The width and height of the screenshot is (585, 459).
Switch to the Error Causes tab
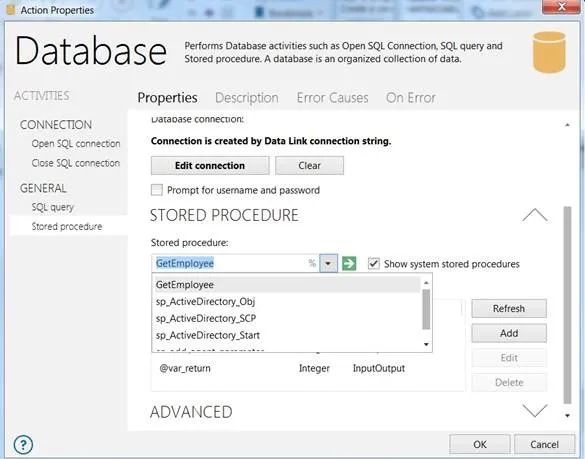click(332, 98)
